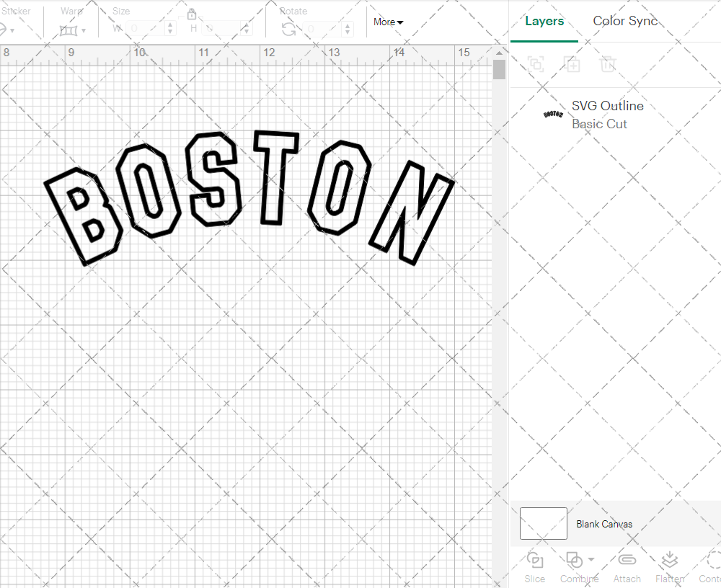The image size is (721, 588).
Task: Switch to the Color Sync tab
Action: pos(625,21)
